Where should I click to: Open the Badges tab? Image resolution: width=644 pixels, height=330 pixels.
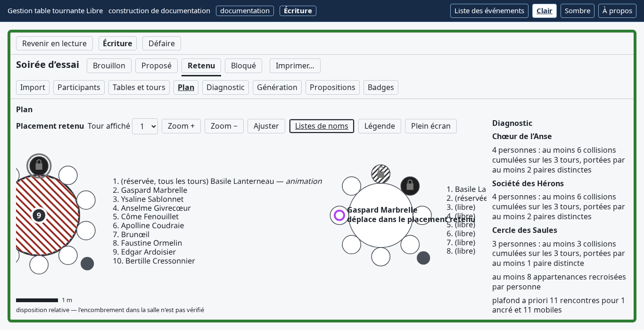(381, 88)
